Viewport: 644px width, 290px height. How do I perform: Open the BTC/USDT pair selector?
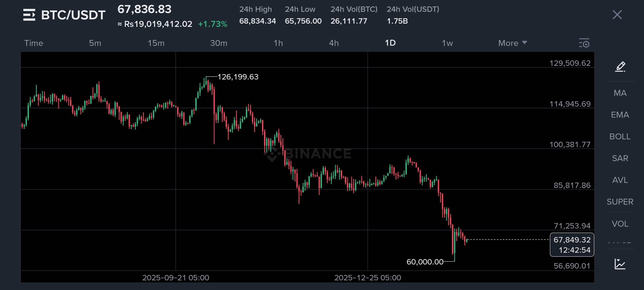tap(73, 15)
